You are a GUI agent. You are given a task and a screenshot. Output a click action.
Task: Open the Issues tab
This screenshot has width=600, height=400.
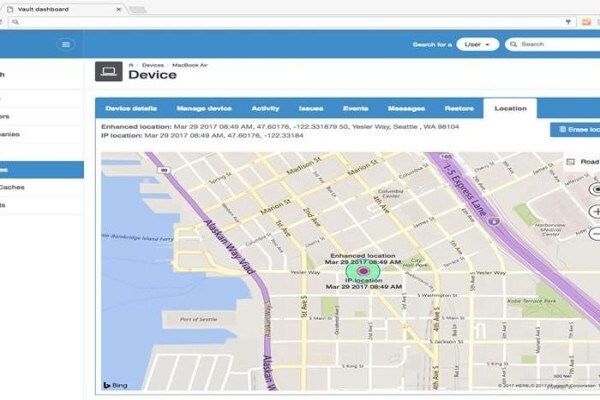[x=311, y=108]
